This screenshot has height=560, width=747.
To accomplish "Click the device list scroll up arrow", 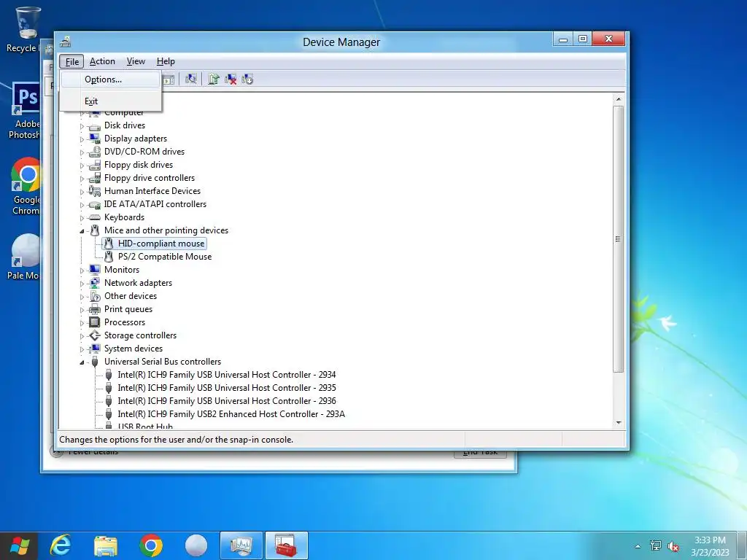I will pos(619,99).
